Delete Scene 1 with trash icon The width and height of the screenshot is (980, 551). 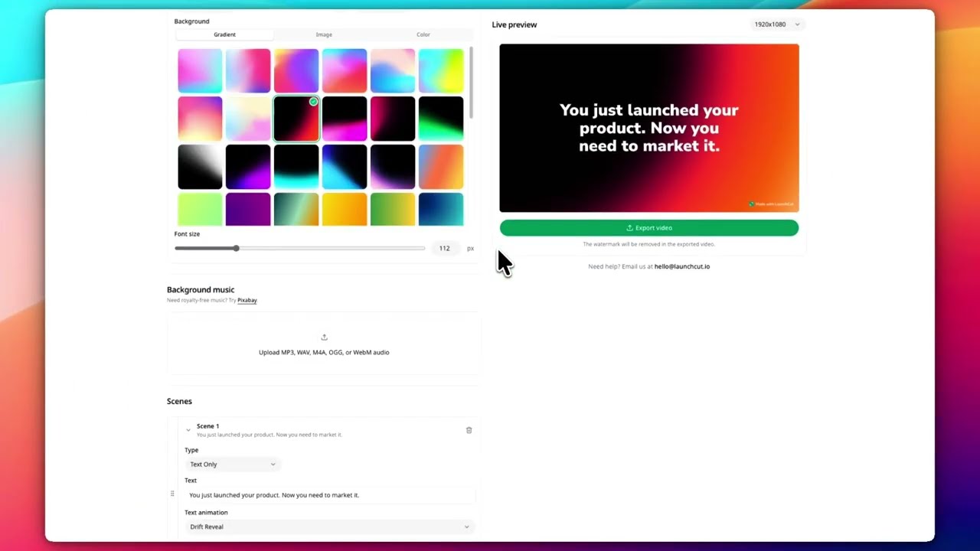(469, 430)
